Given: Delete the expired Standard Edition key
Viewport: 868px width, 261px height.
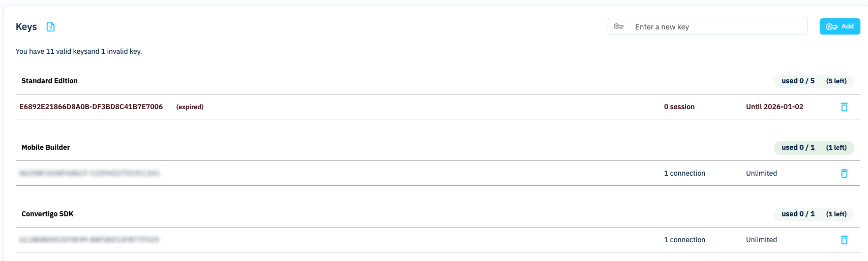Looking at the screenshot, I should coord(844,107).
